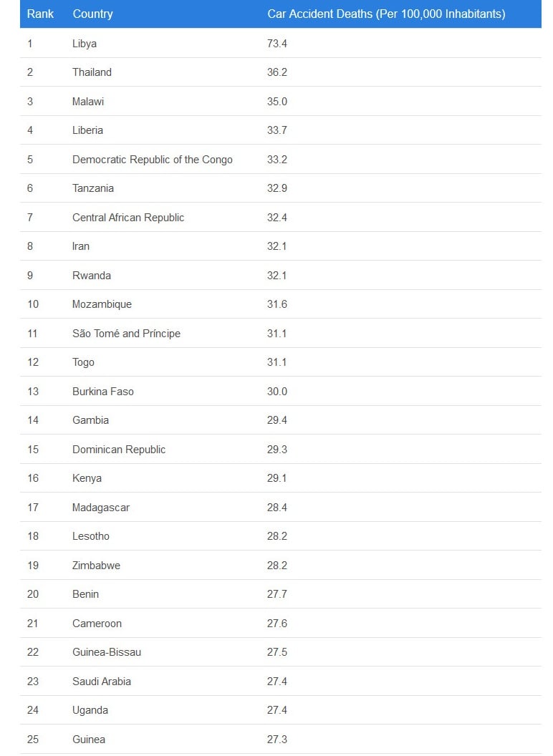Viewport: 553px width, 756px height.
Task: Select the Malawi row name
Action: tap(88, 102)
